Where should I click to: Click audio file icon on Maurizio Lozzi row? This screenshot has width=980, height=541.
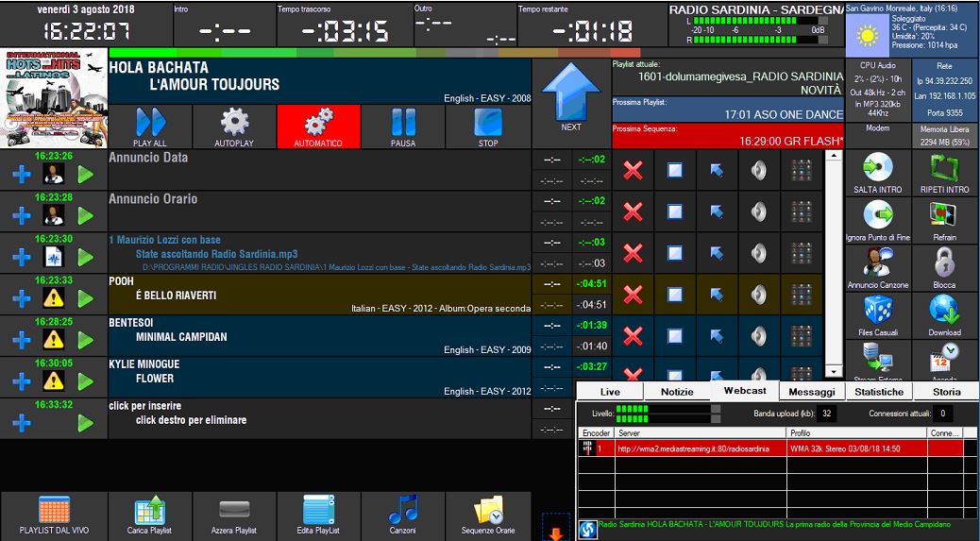[54, 257]
